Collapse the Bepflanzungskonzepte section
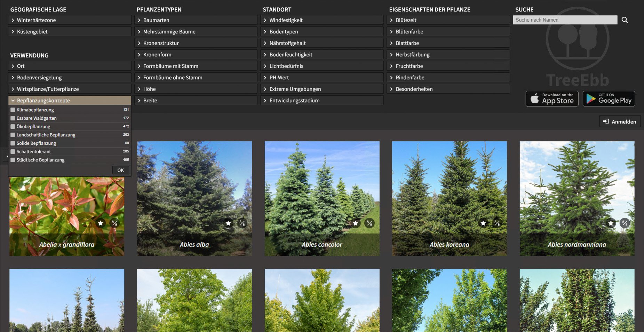The image size is (644, 332). (x=70, y=101)
